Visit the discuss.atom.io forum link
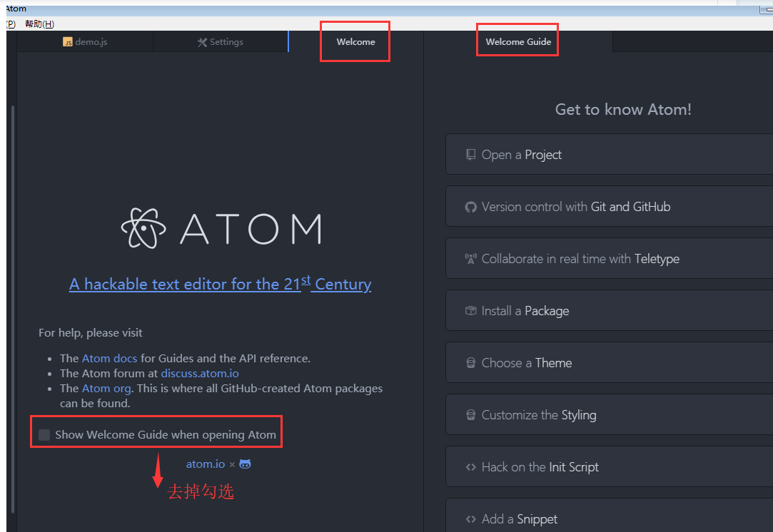773x532 pixels. [200, 374]
